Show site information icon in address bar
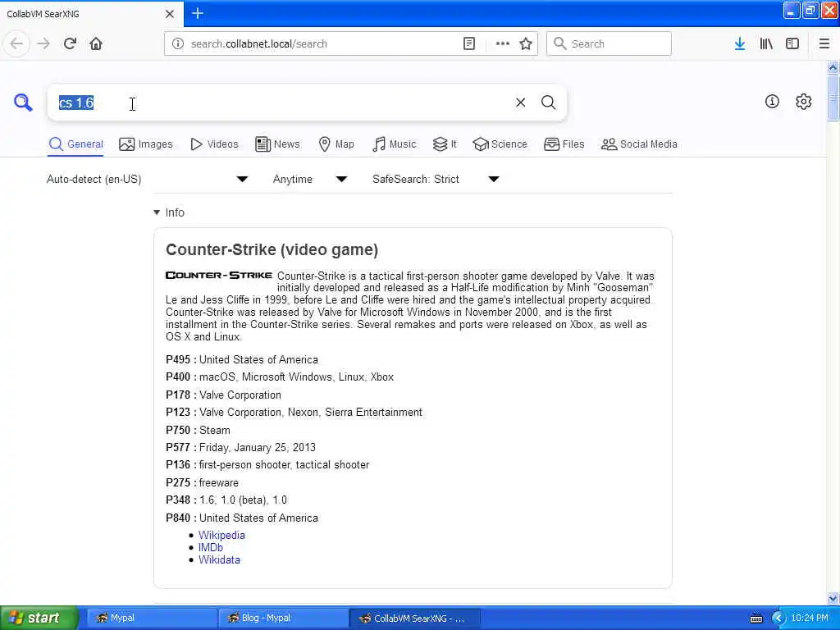This screenshot has height=630, width=840. [178, 43]
